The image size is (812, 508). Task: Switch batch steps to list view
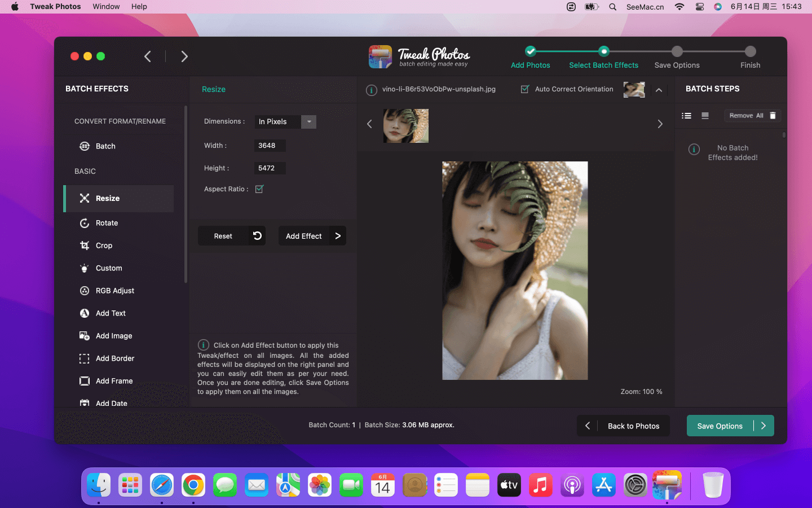[x=686, y=116]
